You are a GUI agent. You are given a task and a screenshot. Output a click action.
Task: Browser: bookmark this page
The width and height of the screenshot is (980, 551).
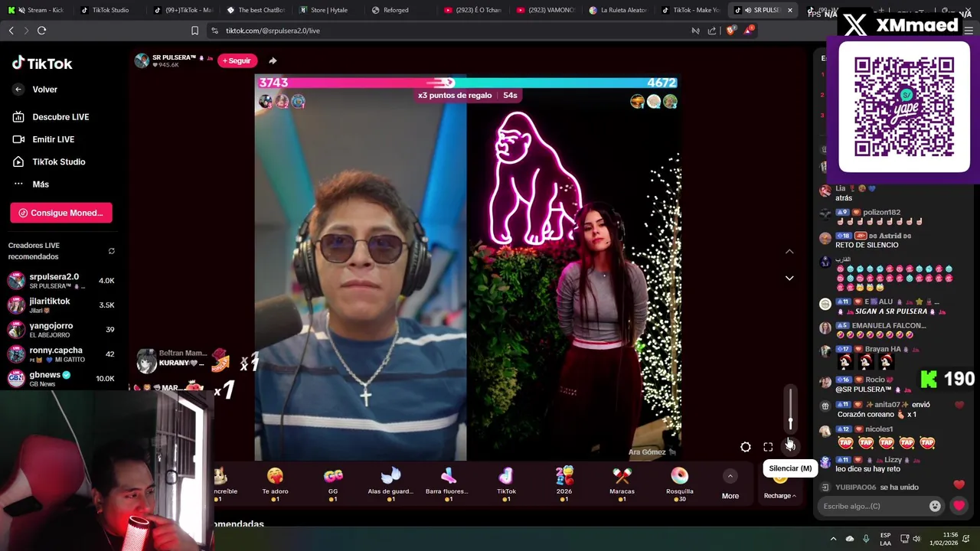point(194,31)
